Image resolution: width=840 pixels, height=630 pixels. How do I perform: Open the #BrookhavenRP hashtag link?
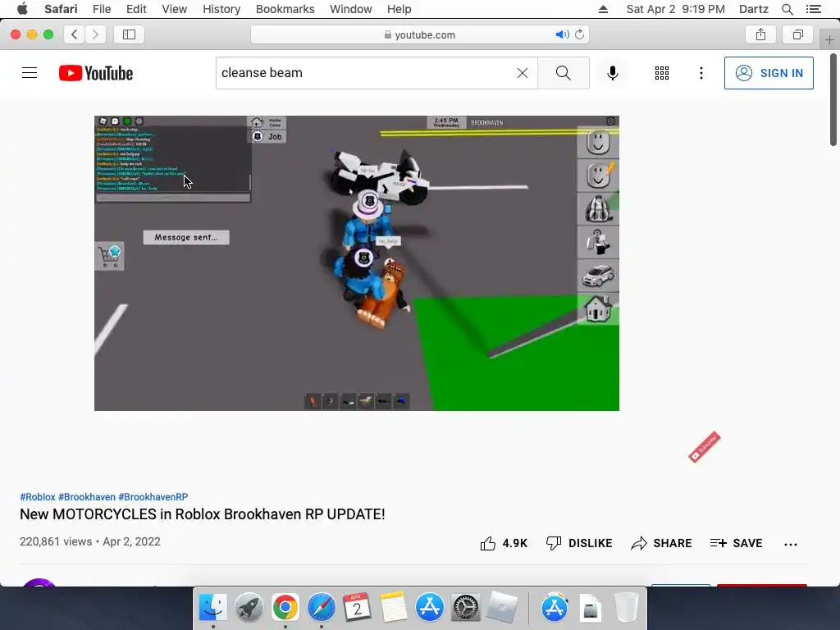point(153,496)
